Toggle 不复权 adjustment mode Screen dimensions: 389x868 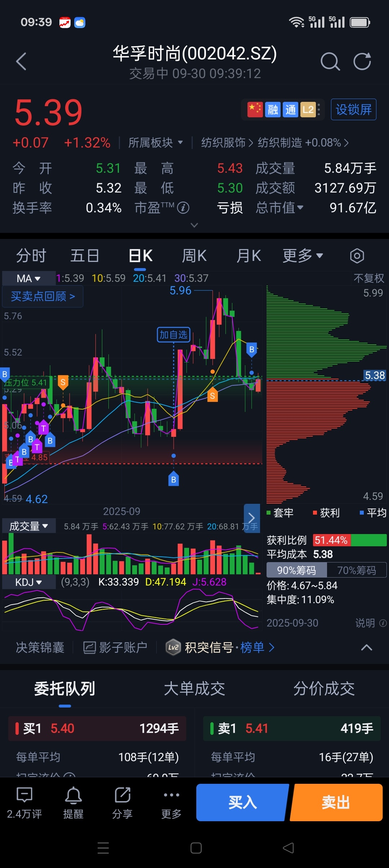[x=369, y=278]
